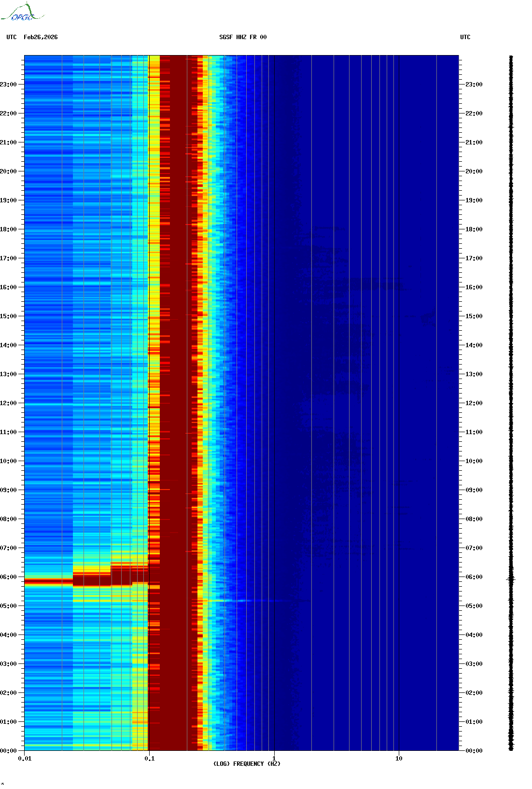Click the left 14:00 time label

8,345
